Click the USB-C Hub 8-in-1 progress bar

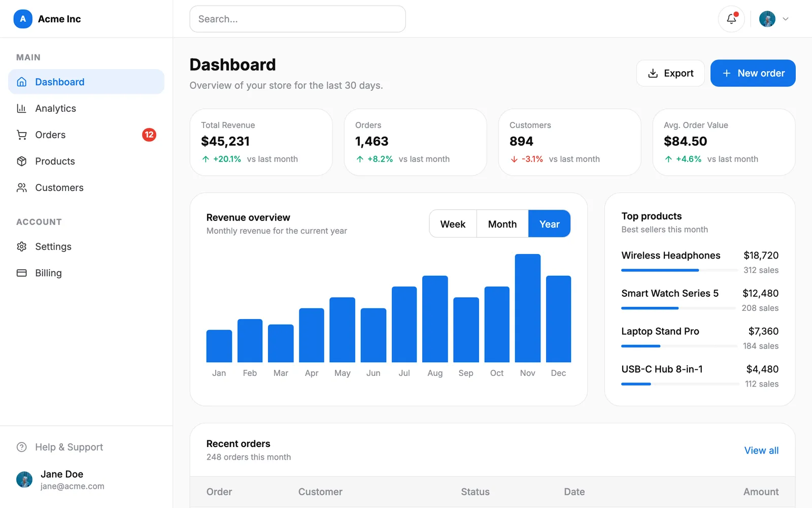point(681,384)
